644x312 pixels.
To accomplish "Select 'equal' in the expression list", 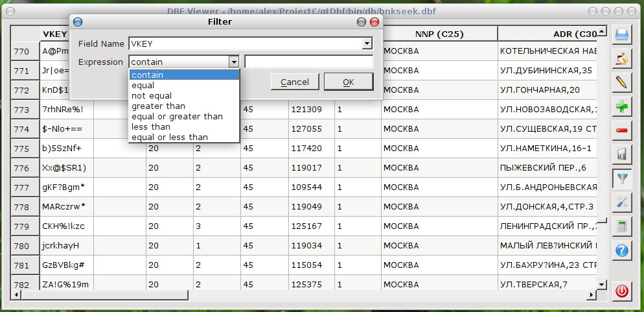I will coord(143,85).
